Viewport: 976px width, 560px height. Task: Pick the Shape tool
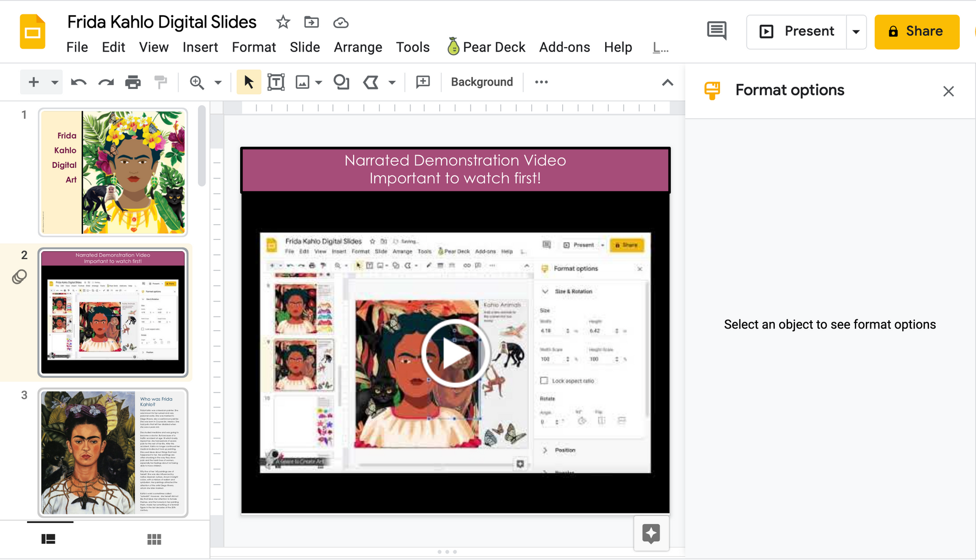(x=341, y=82)
